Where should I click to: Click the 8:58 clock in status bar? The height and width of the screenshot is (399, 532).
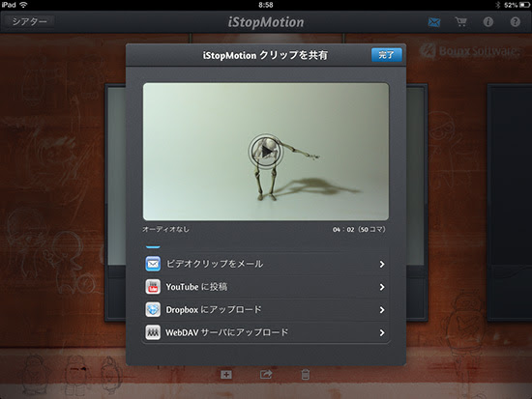click(x=266, y=5)
